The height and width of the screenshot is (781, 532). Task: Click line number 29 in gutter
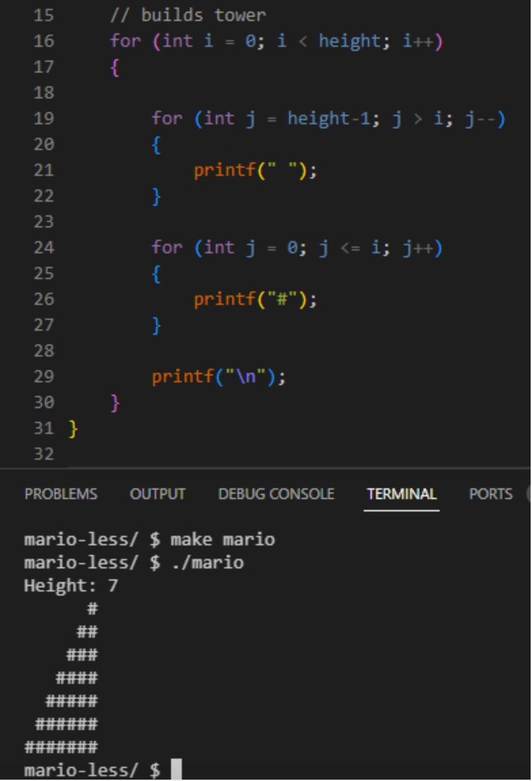tap(44, 376)
